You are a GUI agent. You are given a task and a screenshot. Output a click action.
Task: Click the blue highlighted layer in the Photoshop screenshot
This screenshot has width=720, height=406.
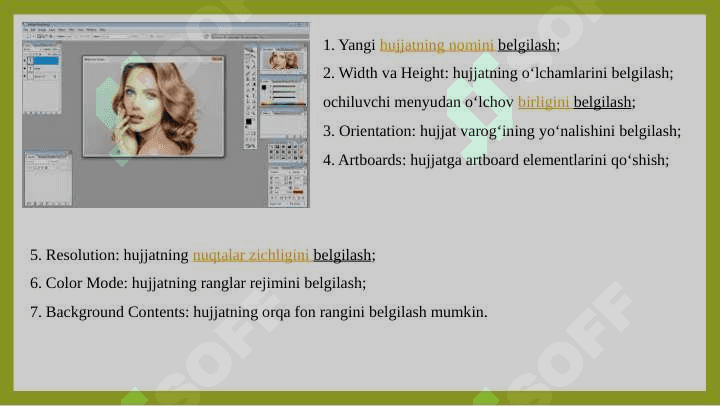coord(45,61)
